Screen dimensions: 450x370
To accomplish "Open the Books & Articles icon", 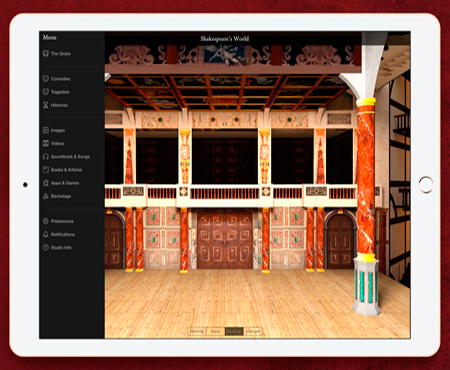I will pyautogui.click(x=46, y=170).
